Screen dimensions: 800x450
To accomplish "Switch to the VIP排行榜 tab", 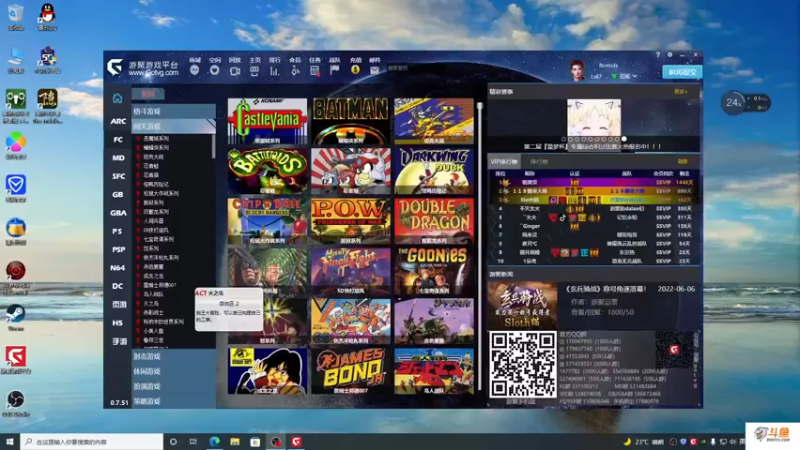I will (504, 162).
